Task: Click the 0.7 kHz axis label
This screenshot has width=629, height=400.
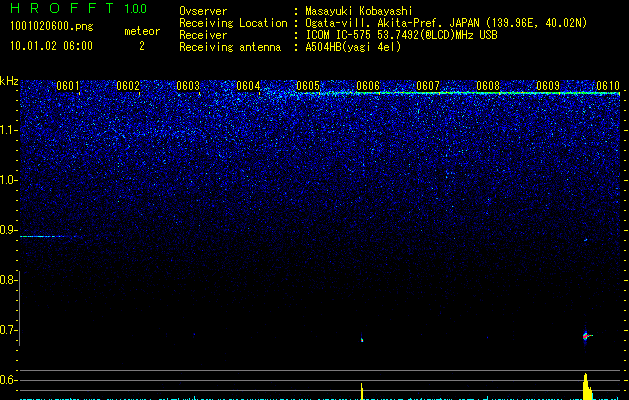Action: pos(8,330)
